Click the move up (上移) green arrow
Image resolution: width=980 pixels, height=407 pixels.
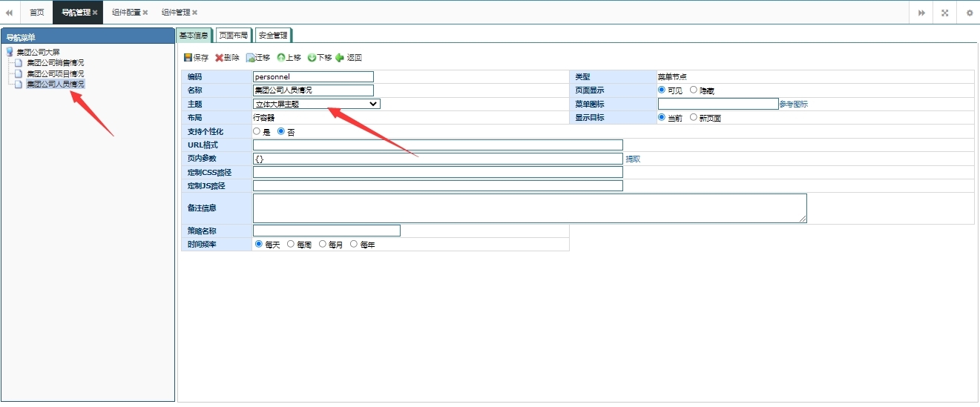coord(281,58)
